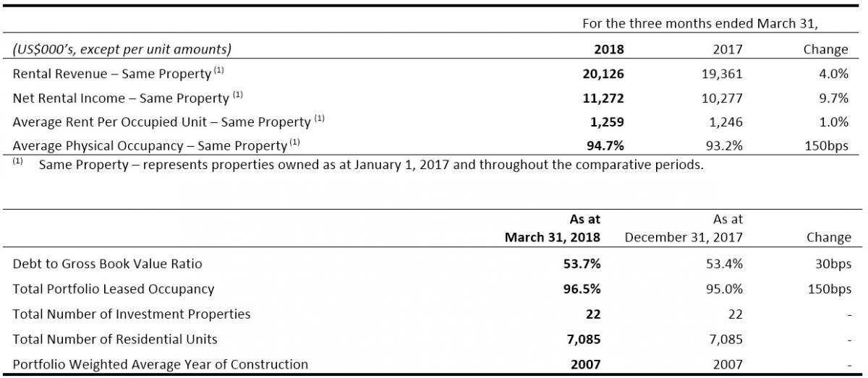Viewport: 868px width, 378px height.
Task: Select Total Number of Investment Properties label
Action: 132,314
